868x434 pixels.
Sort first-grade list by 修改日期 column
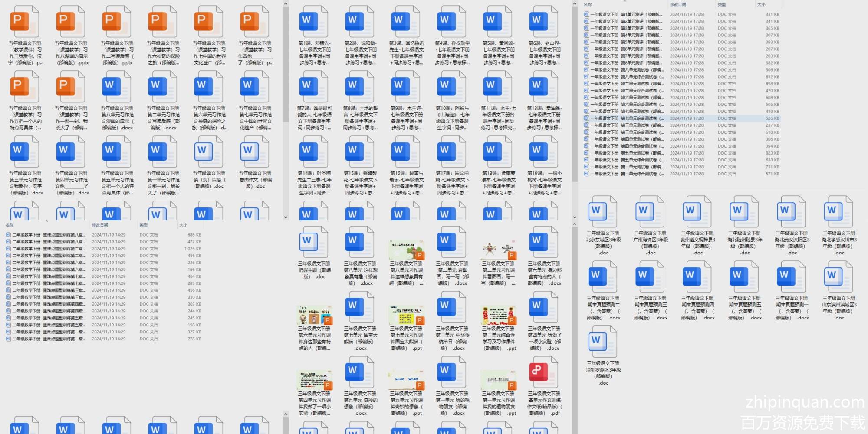coord(678,4)
